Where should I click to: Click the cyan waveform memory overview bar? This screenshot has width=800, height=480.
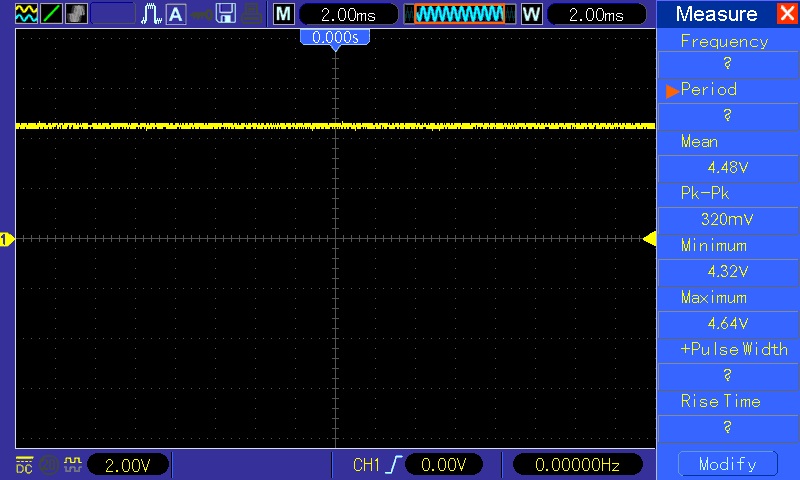pyautogui.click(x=460, y=14)
